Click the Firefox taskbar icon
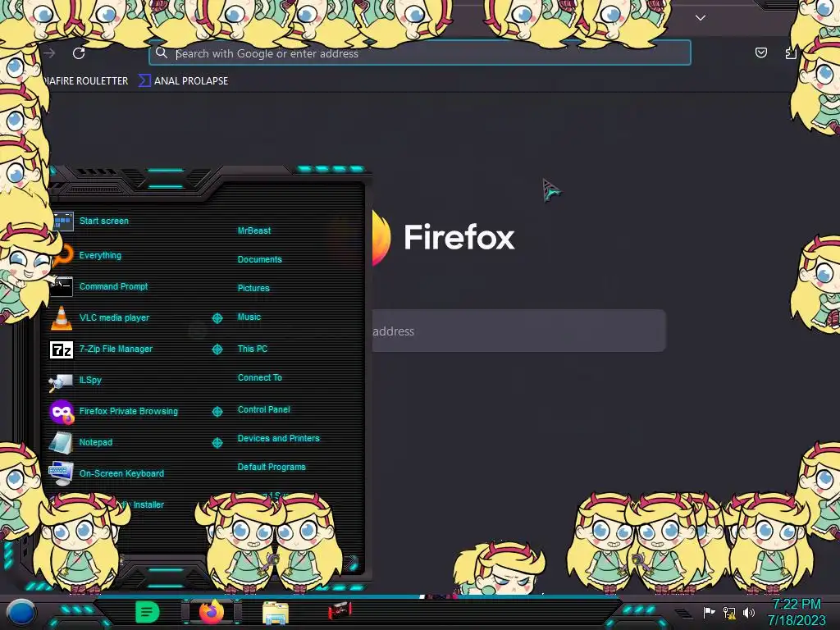Screen dimensions: 840x630 tap(212, 611)
